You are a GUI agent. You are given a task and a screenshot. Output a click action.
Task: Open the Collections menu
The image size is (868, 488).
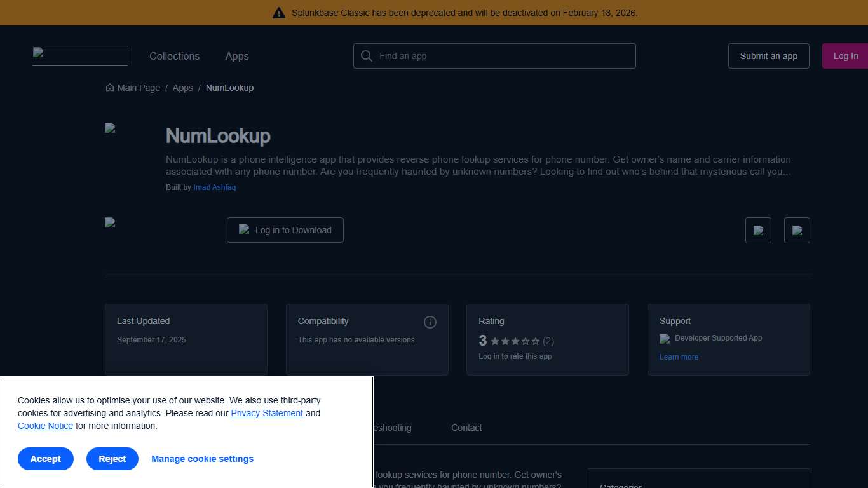click(174, 56)
